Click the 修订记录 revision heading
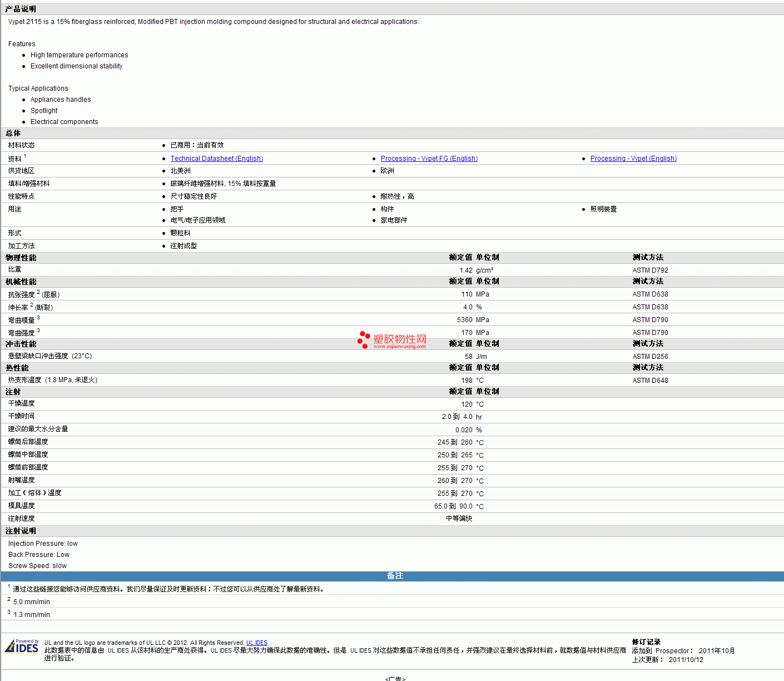Image resolution: width=784 pixels, height=681 pixels. click(647, 642)
